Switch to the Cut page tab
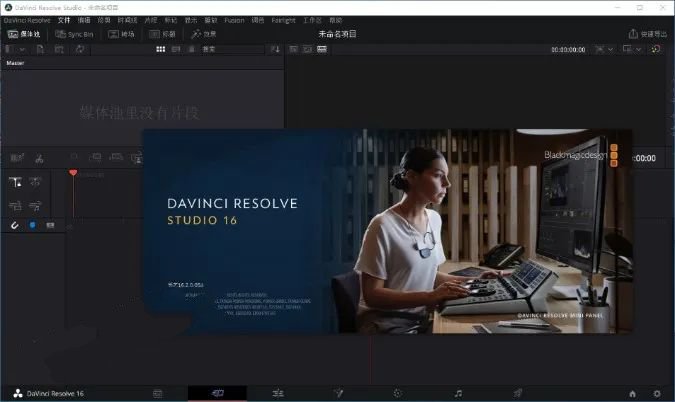Viewport: 675px width, 402px height. pyautogui.click(x=217, y=393)
